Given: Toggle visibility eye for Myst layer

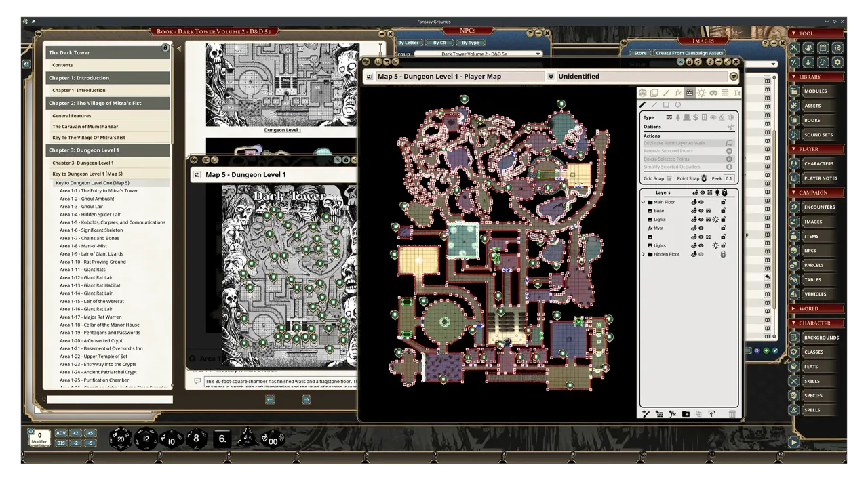Looking at the screenshot, I should (701, 228).
